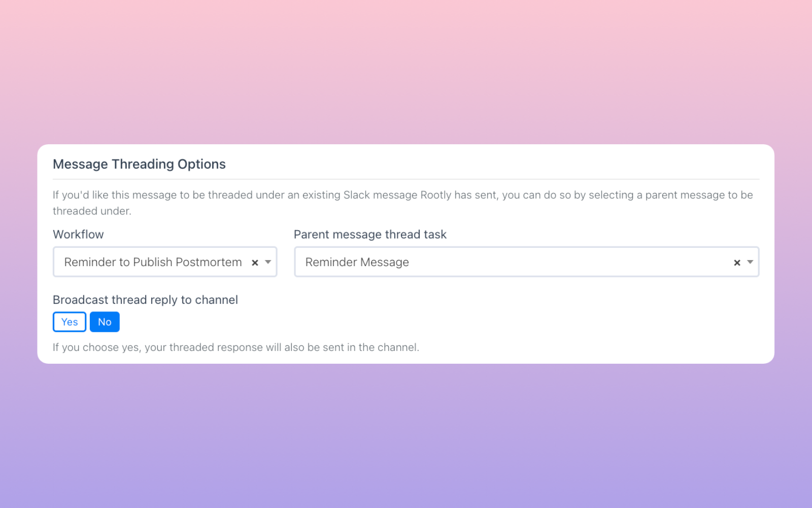
Task: Toggle the Yes option for broadcasting replies
Action: 69,322
